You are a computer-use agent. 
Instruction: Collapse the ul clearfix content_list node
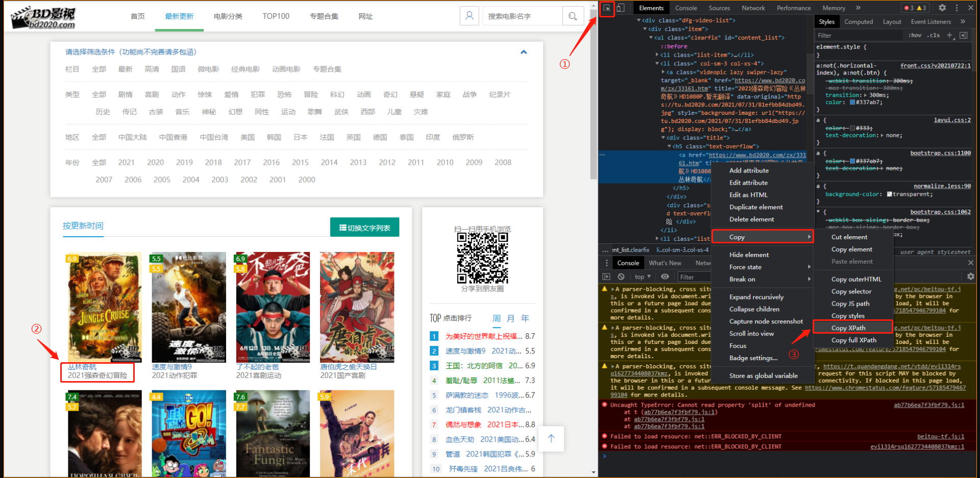[651, 38]
